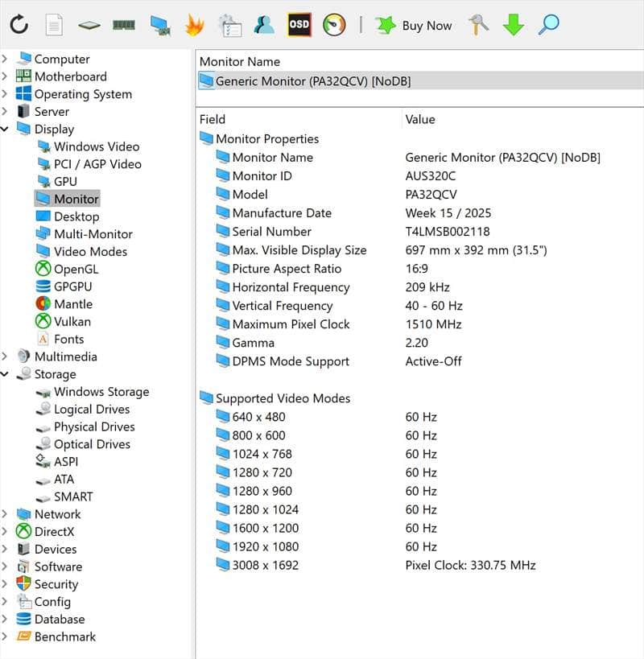This screenshot has height=659, width=644.
Task: Open the OSD panel icon
Action: tap(299, 25)
